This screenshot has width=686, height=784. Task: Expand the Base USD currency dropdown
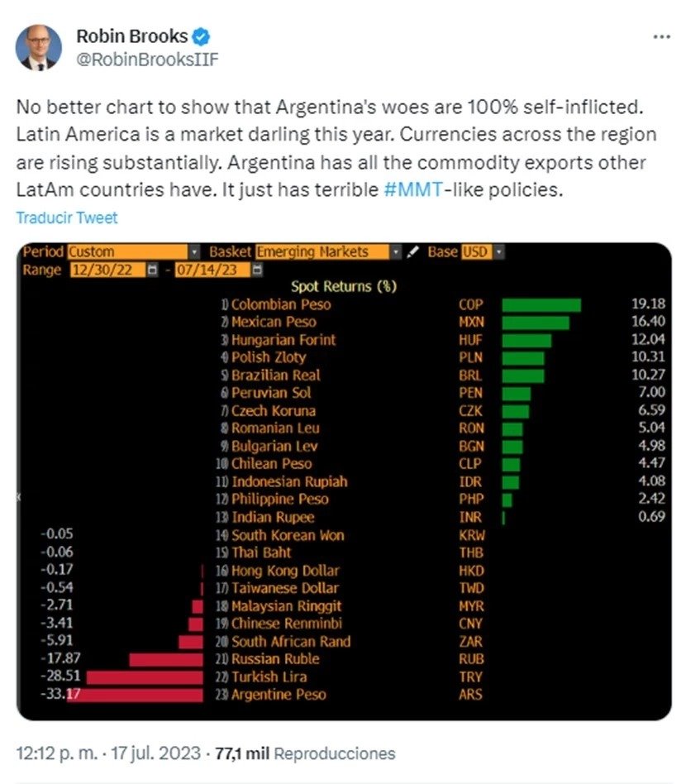coord(498,252)
